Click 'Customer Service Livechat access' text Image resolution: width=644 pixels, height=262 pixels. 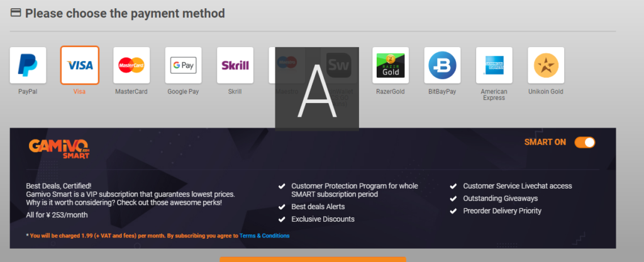518,186
